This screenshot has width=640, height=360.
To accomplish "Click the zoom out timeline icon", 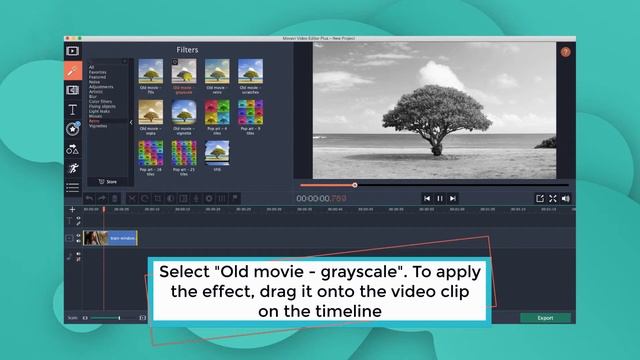I will 85,318.
